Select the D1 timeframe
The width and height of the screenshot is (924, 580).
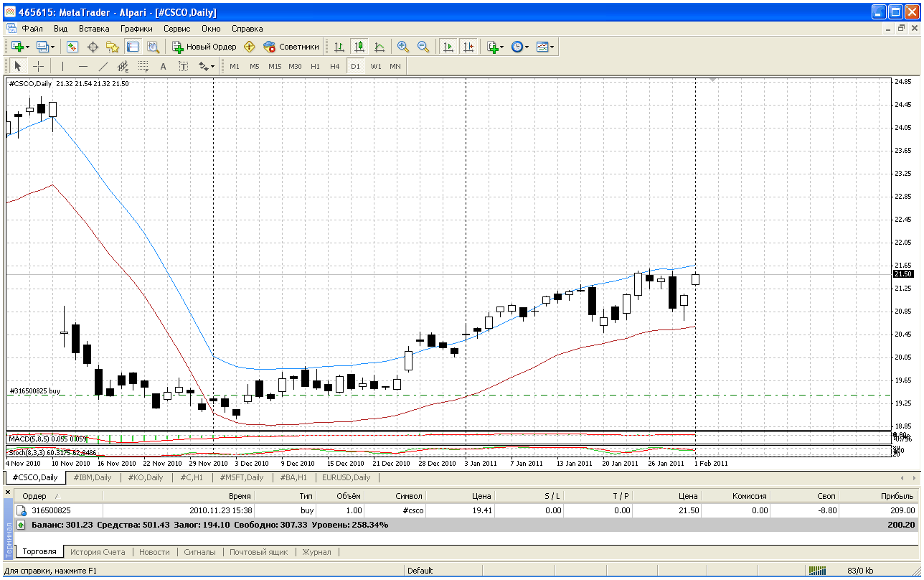point(355,66)
